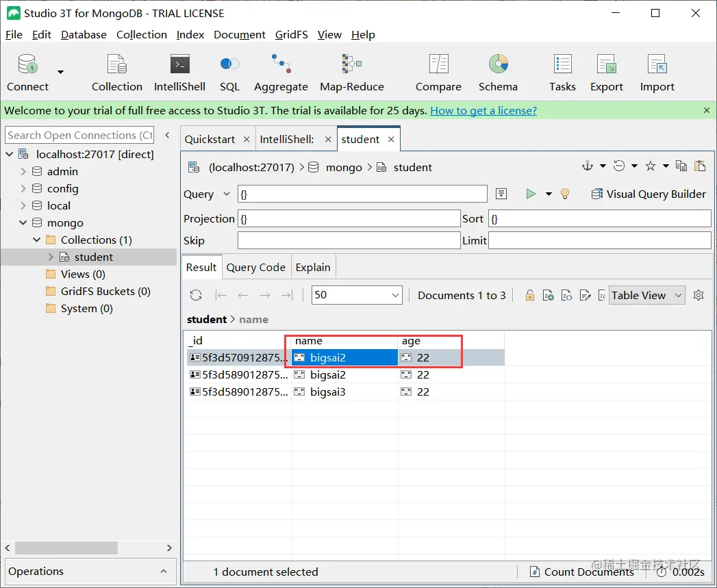The width and height of the screenshot is (717, 588).
Task: Expand the admin database node
Action: pos(23,171)
